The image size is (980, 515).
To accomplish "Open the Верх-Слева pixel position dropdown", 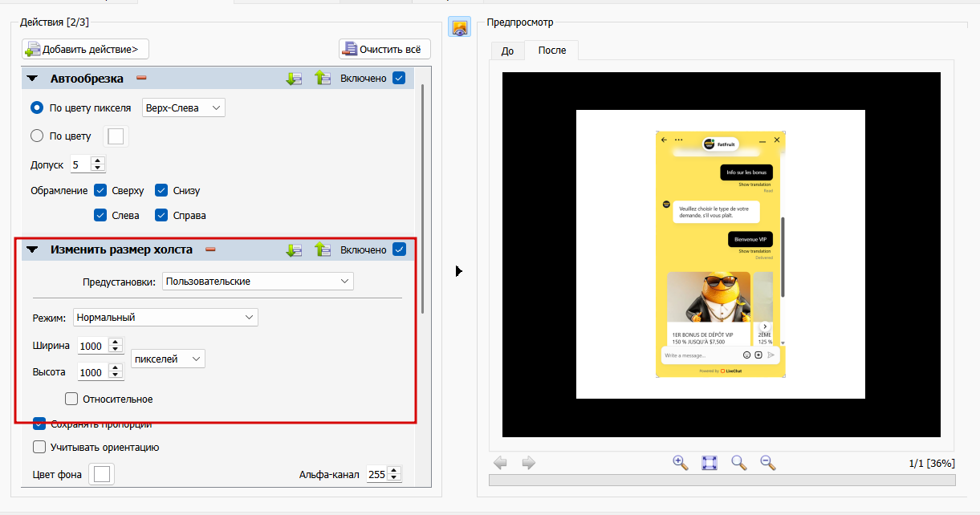I will [x=184, y=107].
